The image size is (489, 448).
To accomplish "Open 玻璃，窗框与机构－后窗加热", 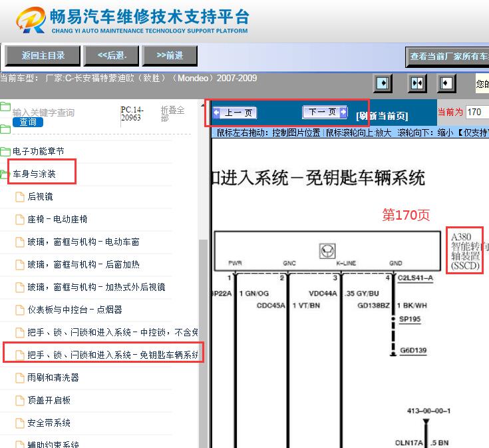I will pyautogui.click(x=83, y=264).
